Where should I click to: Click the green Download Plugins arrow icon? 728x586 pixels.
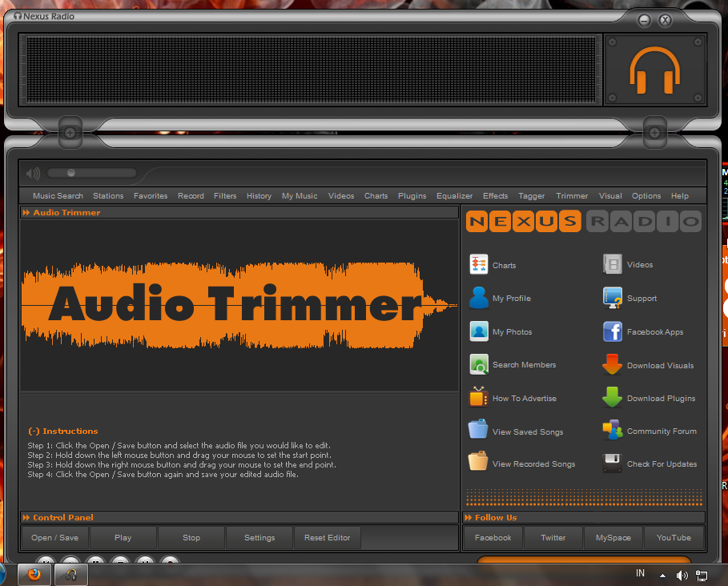tap(613, 397)
